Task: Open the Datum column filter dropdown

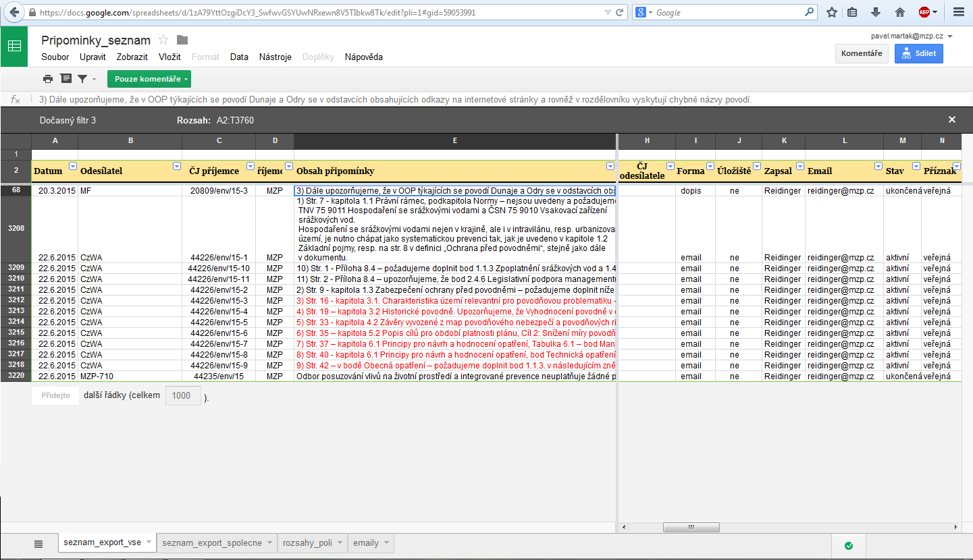Action: tap(73, 166)
